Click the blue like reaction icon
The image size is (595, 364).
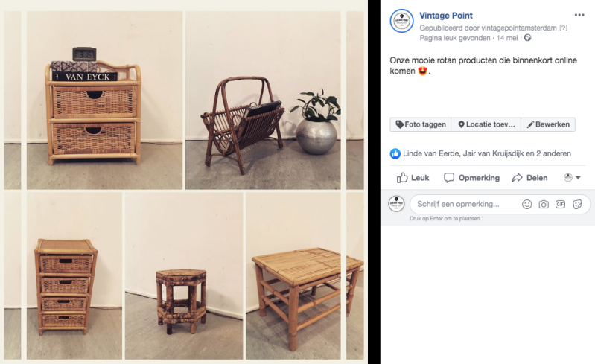point(395,153)
